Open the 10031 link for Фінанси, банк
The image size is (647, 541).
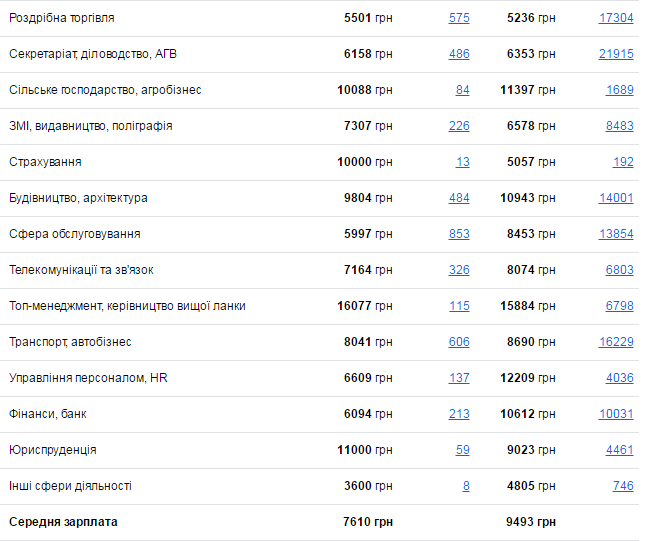pos(616,414)
